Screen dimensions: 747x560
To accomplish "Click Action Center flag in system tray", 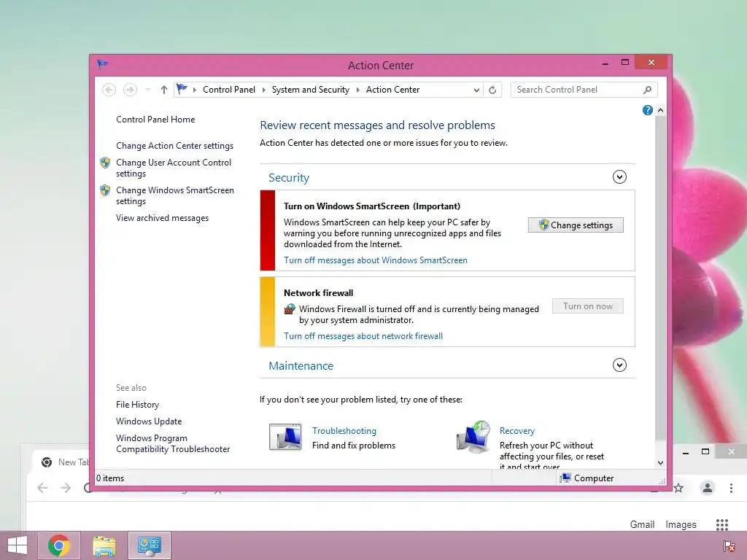I will point(729,546).
